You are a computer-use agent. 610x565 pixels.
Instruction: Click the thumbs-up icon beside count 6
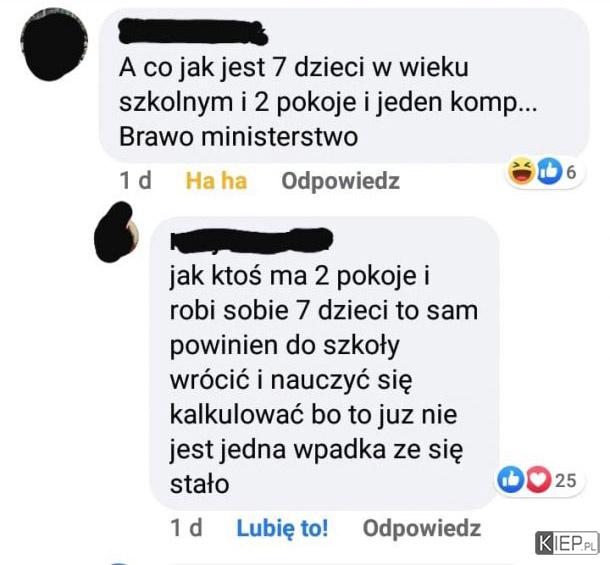coord(550,172)
